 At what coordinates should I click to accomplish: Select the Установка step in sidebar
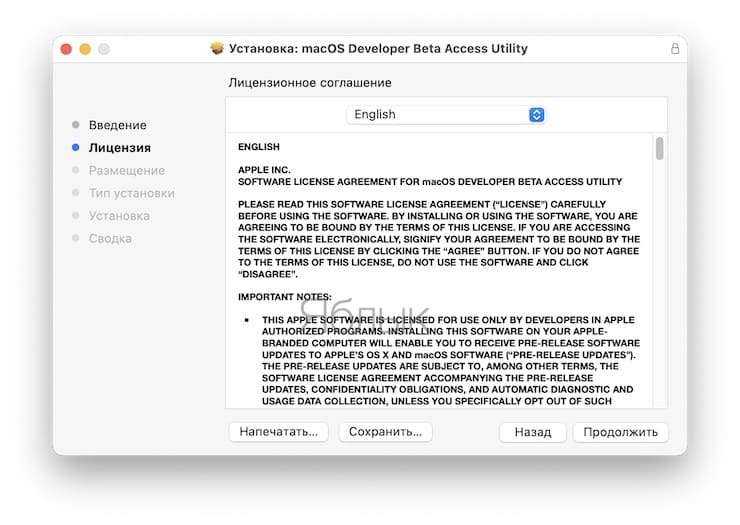coord(119,216)
